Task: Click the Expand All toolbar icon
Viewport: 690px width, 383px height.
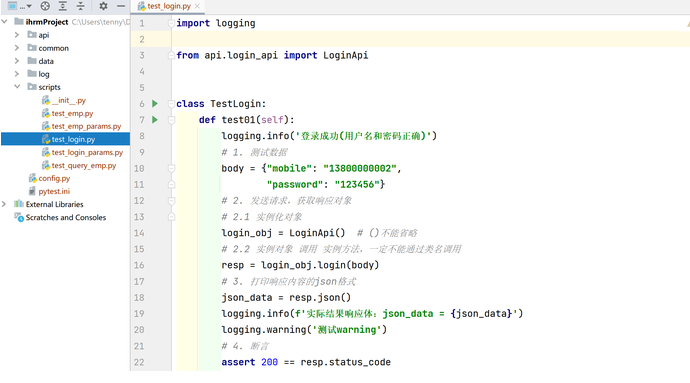Action: [63, 6]
